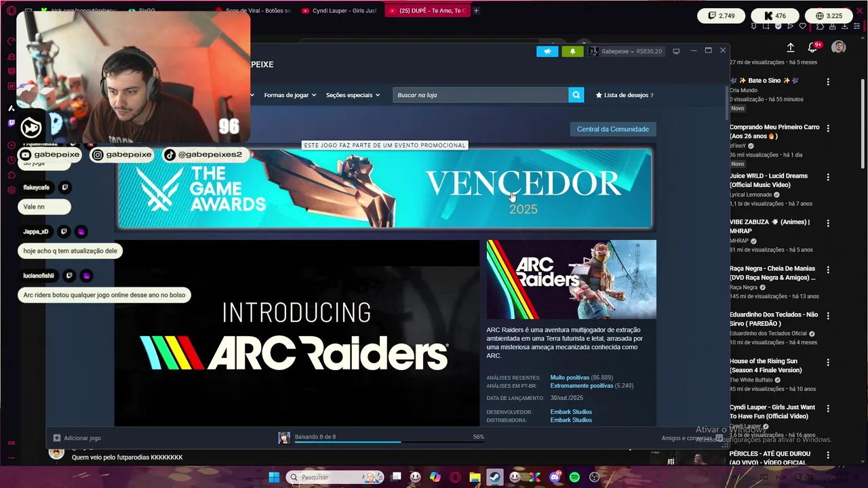The height and width of the screenshot is (488, 868).
Task: Open more options for Bate o Sino video
Action: pos(828,81)
